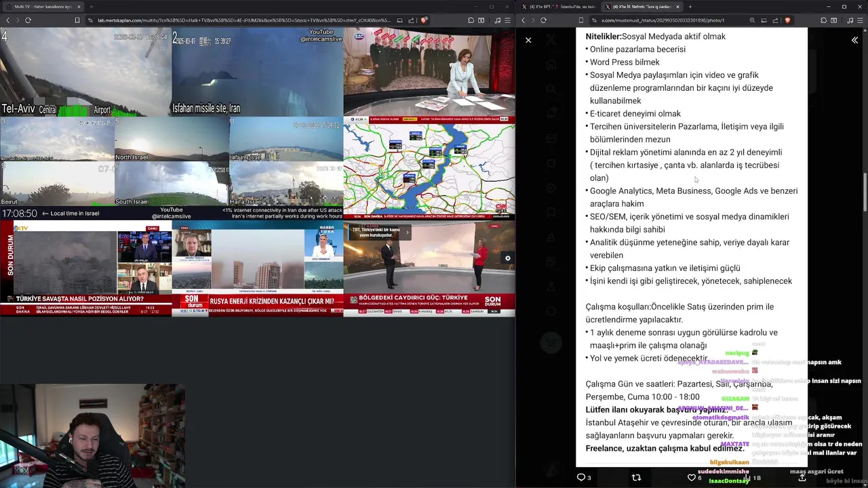This screenshot has height=488, width=868.
Task: Open settings gear on TRT Haber stream
Action: (x=507, y=258)
